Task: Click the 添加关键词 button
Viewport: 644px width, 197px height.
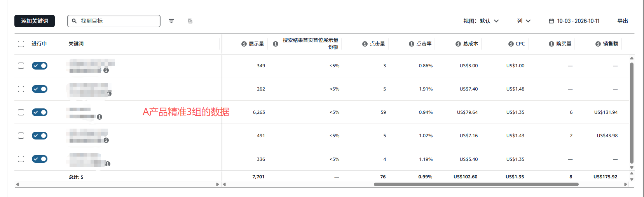Action: (x=35, y=21)
